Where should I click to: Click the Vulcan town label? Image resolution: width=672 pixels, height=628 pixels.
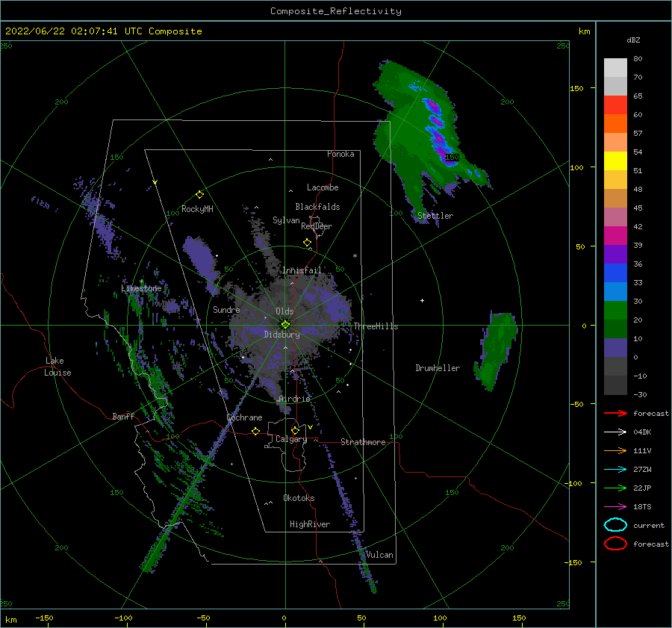coord(379,555)
